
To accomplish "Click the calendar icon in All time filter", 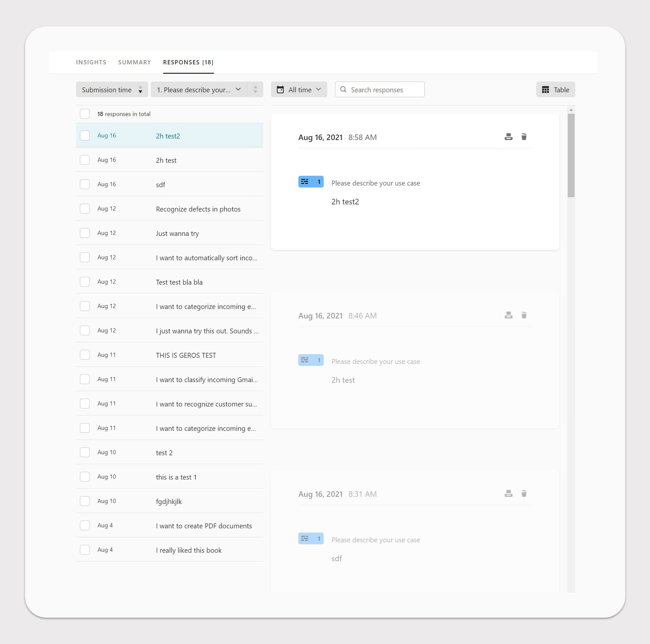I will click(x=280, y=89).
